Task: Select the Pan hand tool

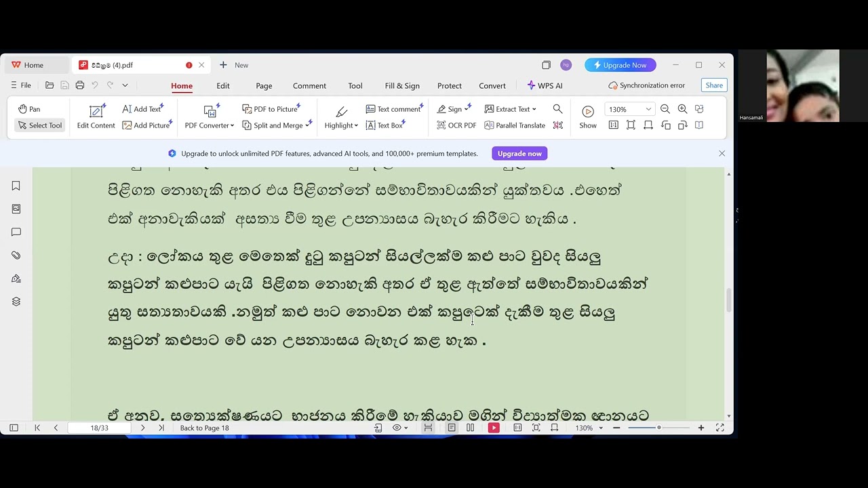Action: pyautogui.click(x=29, y=109)
